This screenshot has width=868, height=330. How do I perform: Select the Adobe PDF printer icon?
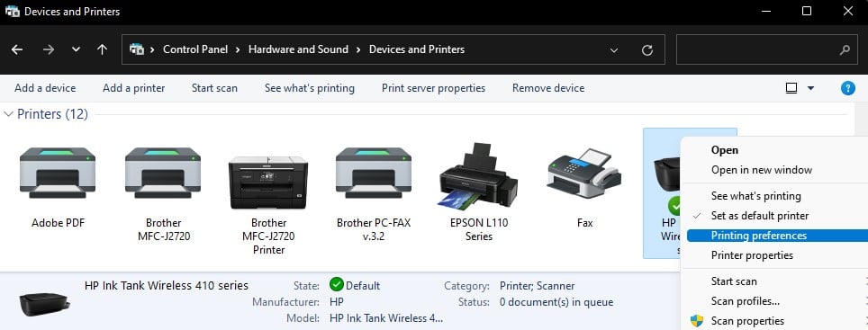[x=58, y=173]
